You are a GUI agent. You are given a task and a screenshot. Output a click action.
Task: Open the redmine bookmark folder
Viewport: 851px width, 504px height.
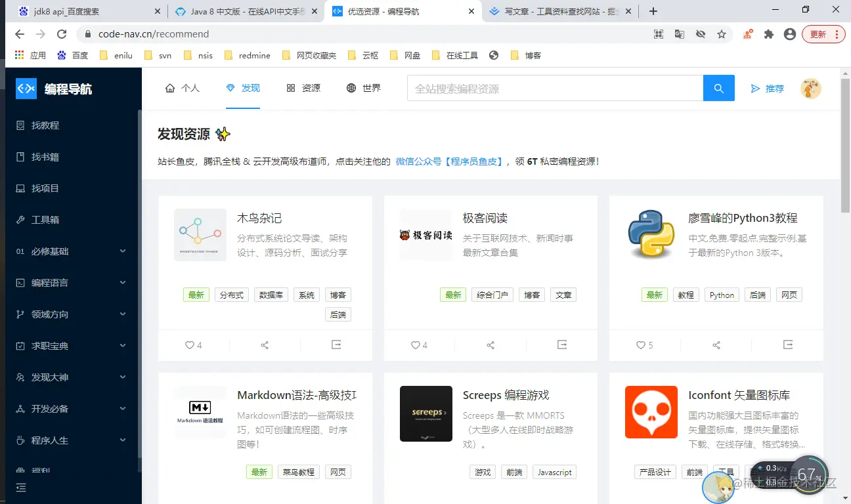click(x=248, y=56)
